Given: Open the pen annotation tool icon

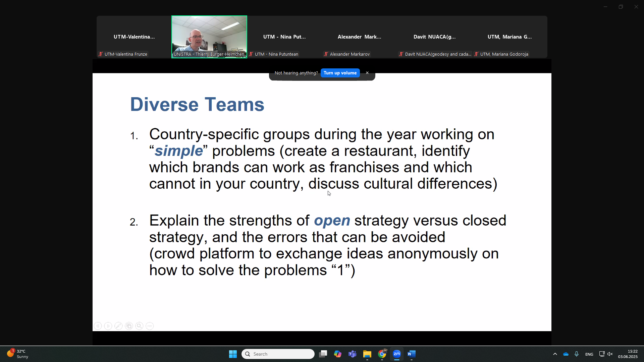Looking at the screenshot, I should click(x=118, y=326).
